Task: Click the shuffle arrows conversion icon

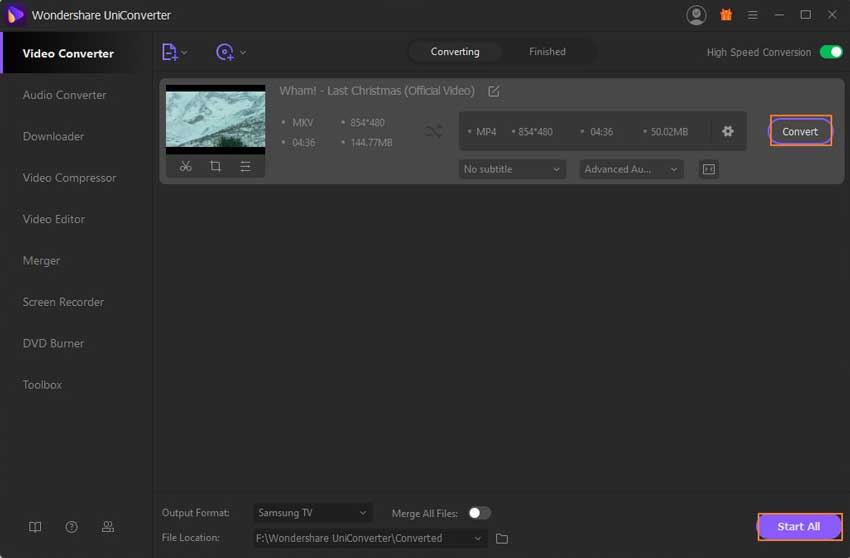Action: (434, 131)
